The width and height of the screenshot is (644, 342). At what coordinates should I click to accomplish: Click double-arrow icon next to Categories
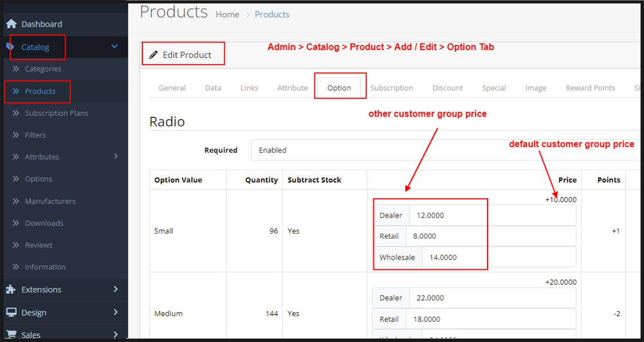point(15,69)
